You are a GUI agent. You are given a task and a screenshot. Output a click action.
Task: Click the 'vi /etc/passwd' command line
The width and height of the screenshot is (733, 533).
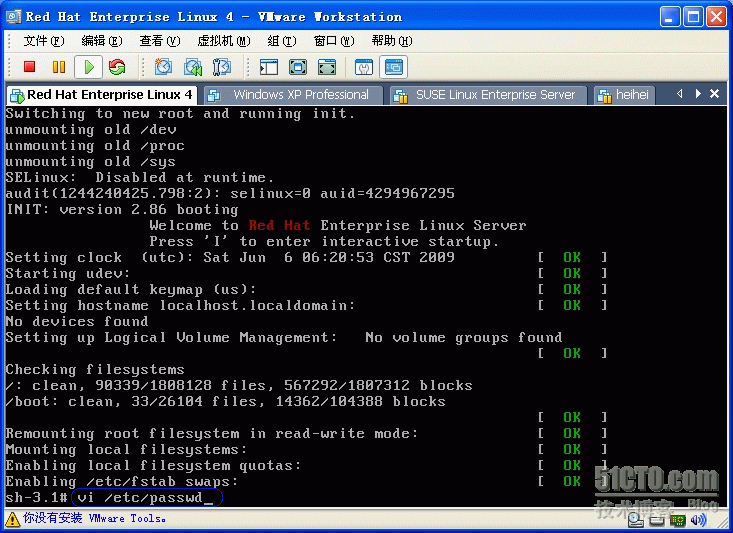[145, 497]
